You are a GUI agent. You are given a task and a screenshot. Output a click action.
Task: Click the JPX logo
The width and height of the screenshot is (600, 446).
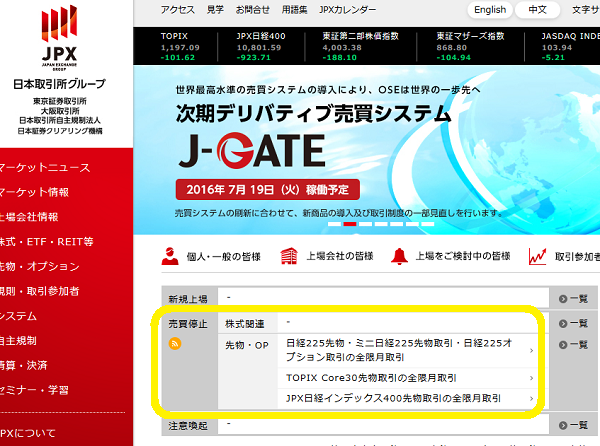point(59,38)
